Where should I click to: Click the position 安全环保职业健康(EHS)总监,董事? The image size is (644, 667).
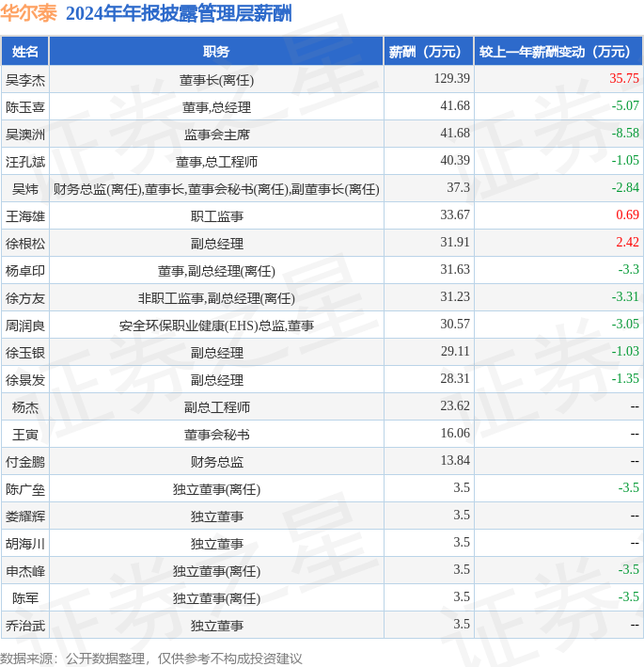pos(216,326)
